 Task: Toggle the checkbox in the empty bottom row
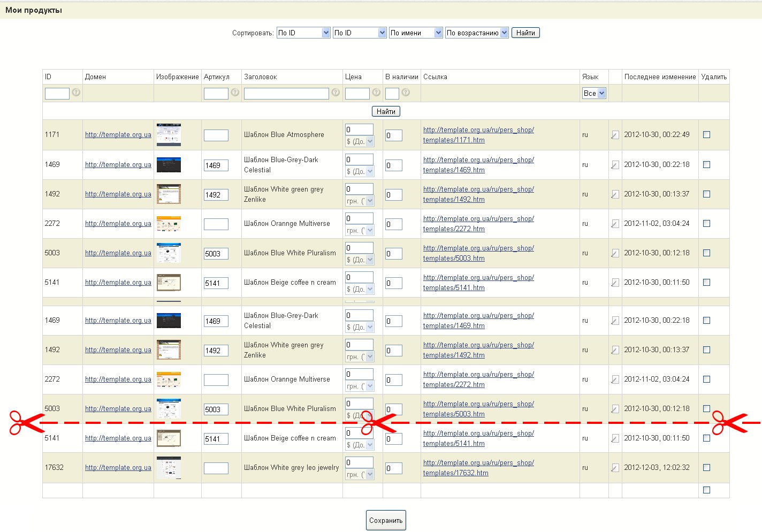706,490
